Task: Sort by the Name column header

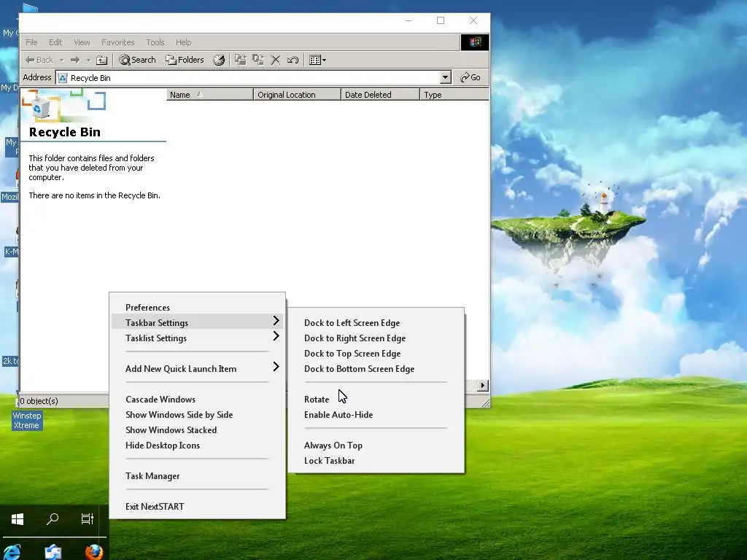Action: click(x=209, y=95)
